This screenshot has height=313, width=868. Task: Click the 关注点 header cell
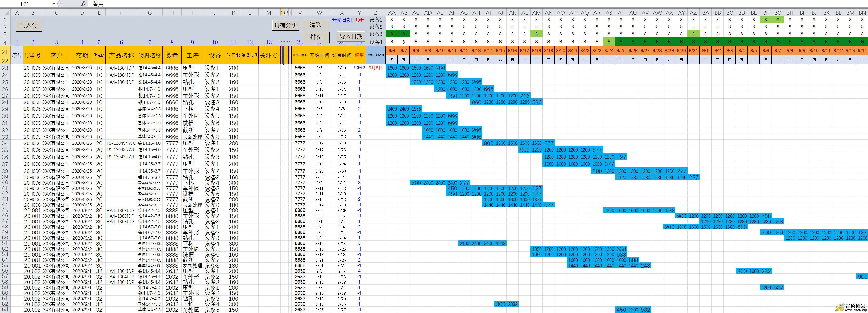click(269, 55)
